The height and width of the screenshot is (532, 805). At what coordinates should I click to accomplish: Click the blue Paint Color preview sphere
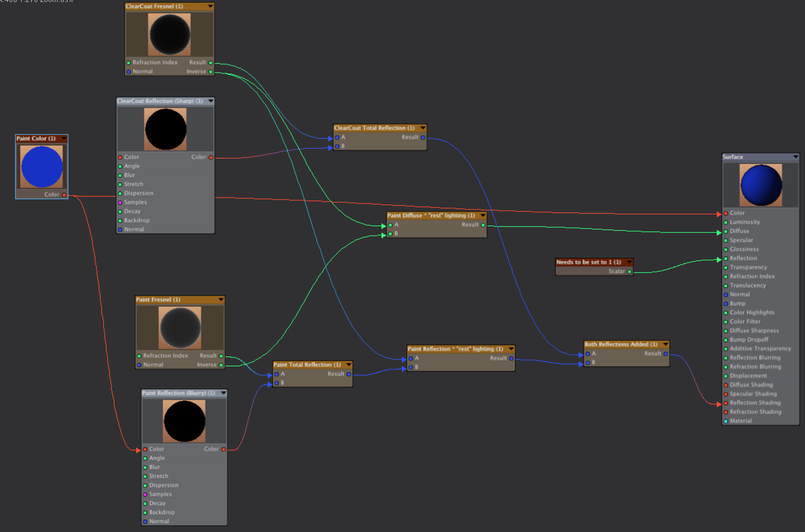(42, 167)
